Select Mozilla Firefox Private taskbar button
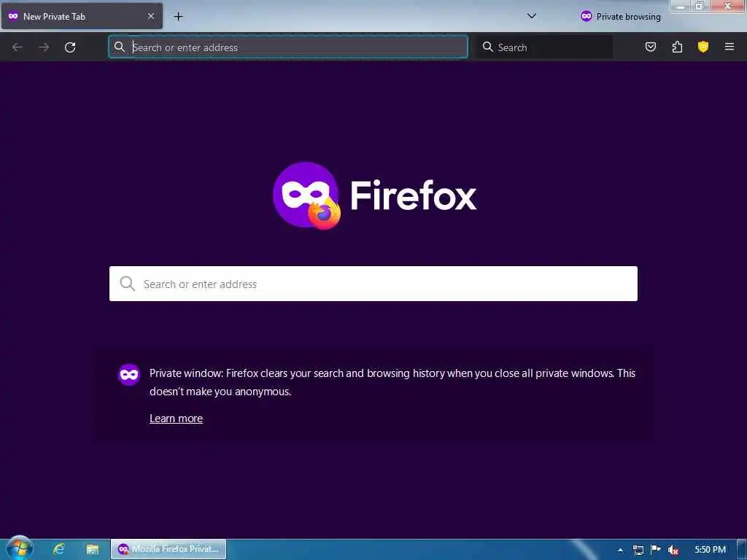The height and width of the screenshot is (560, 747). (x=169, y=549)
